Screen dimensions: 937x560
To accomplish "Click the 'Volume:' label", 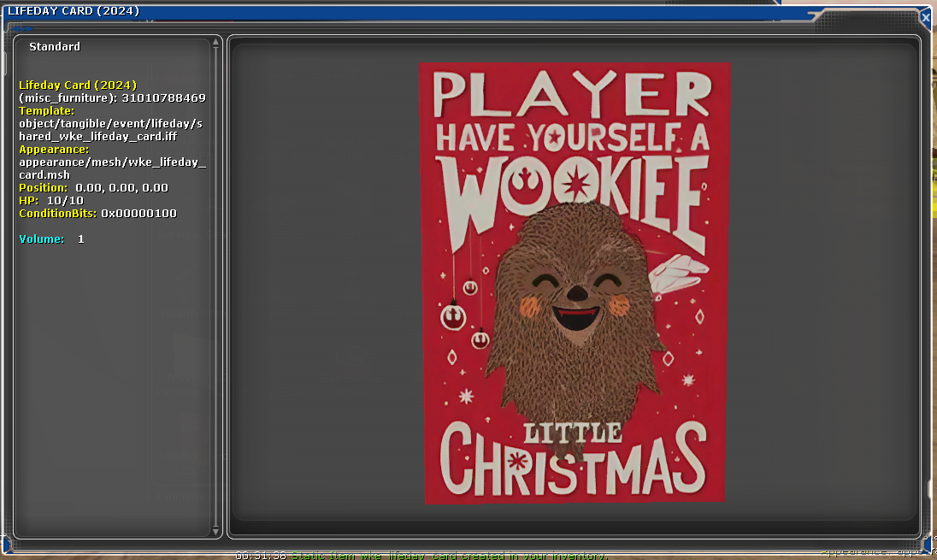I will coord(41,239).
